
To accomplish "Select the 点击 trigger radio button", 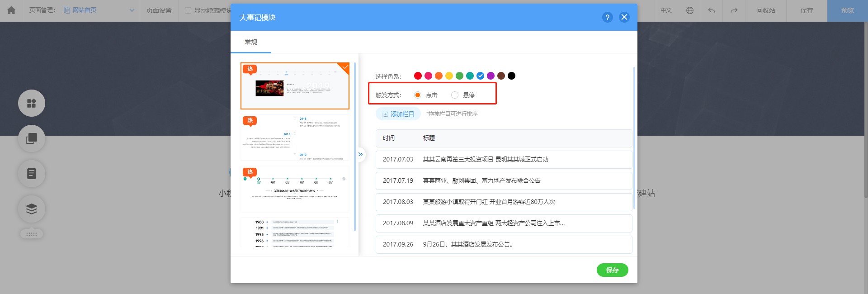I will (418, 95).
